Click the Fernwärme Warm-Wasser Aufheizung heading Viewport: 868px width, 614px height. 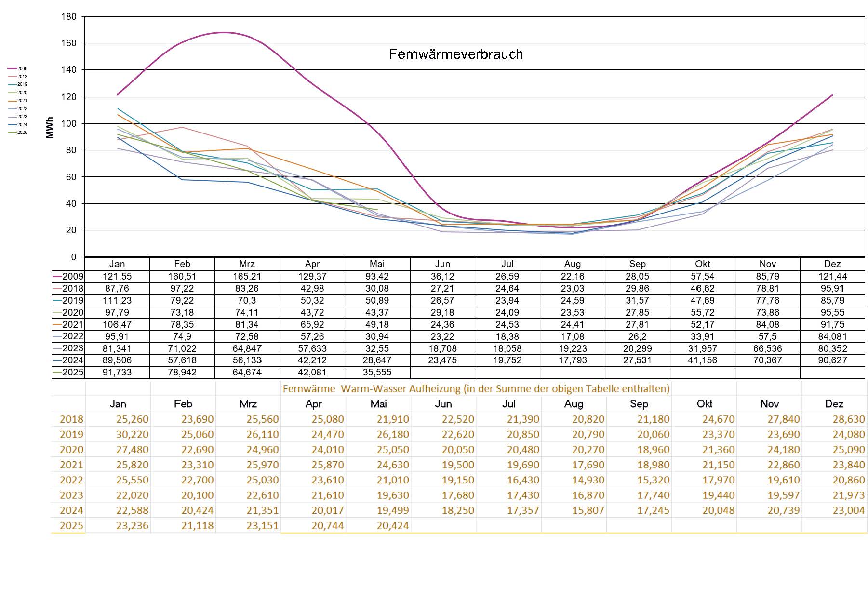pyautogui.click(x=476, y=389)
